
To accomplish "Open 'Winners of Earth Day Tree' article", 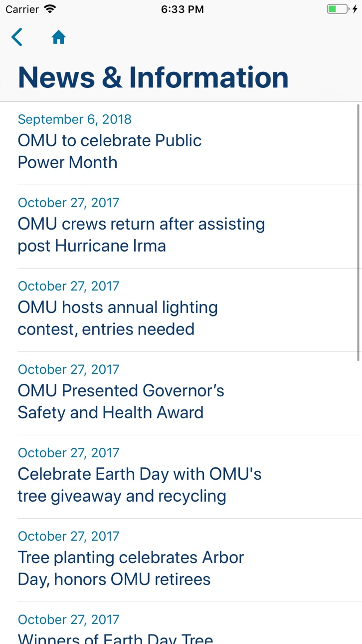I will pos(181,623).
